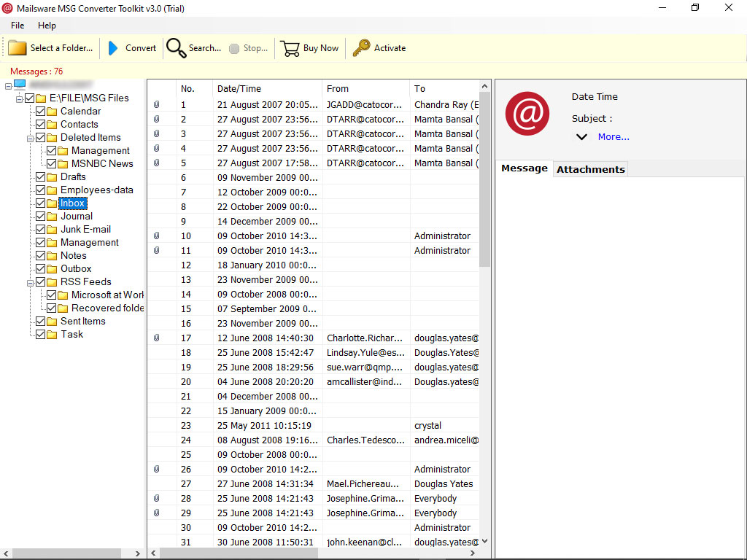Click scroll-down arrow of message list
Screen dimensions: 747x560
(x=484, y=541)
